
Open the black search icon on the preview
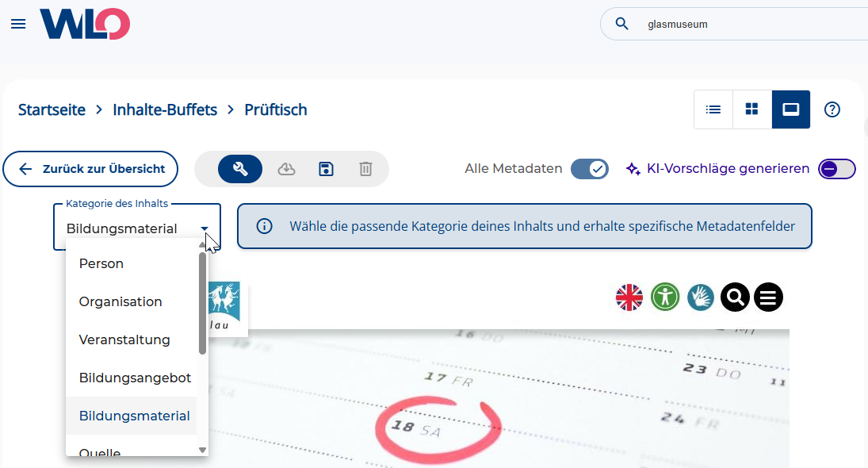pyautogui.click(x=735, y=297)
